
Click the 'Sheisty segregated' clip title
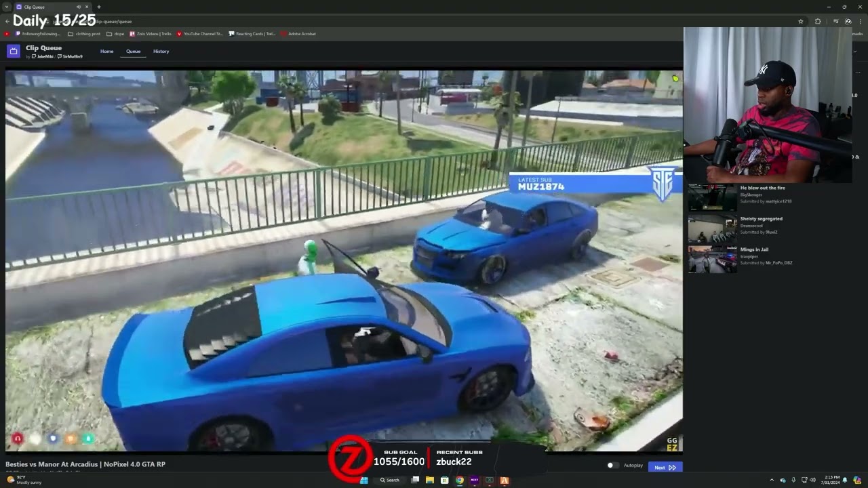(x=761, y=219)
